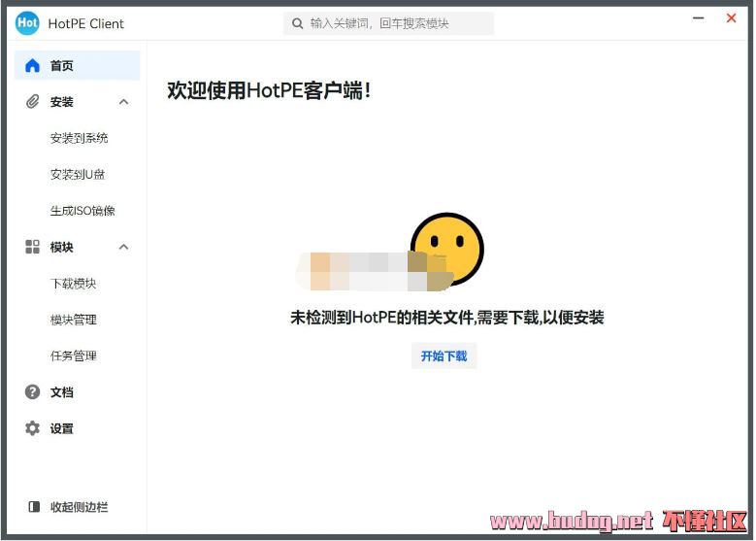Click the 模块 section label
756x541 pixels.
click(62, 247)
